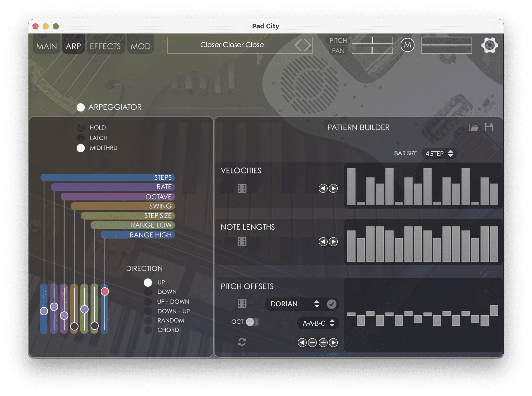The image size is (532, 396).
Task: Select the Random direction radio button
Action: (x=148, y=320)
